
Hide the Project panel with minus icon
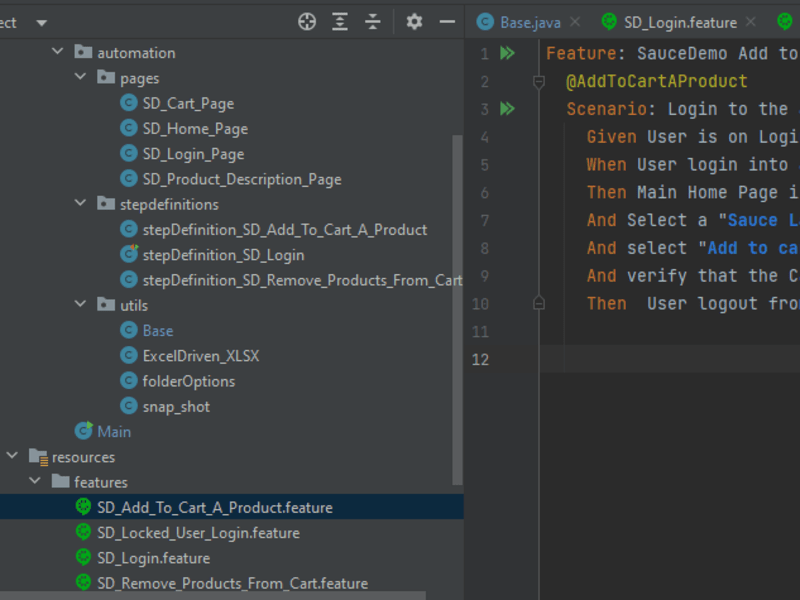click(447, 22)
